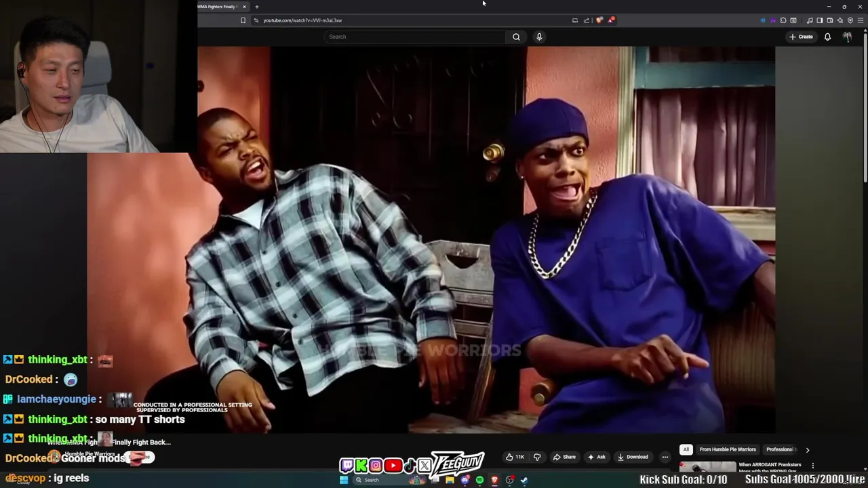This screenshot has width=868, height=488.
Task: Open the more actions three-dot menu under the video
Action: coord(665,457)
